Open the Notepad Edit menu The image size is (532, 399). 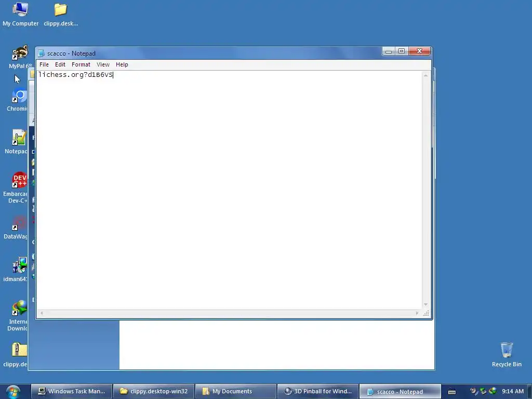pos(60,64)
